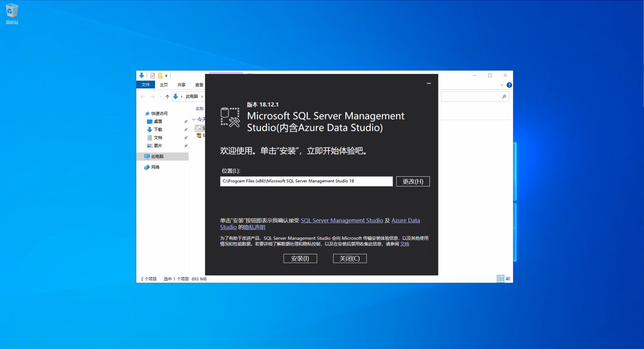Select Desktop (桌面) in Explorer sidebar
This screenshot has width=644, height=349.
158,122
